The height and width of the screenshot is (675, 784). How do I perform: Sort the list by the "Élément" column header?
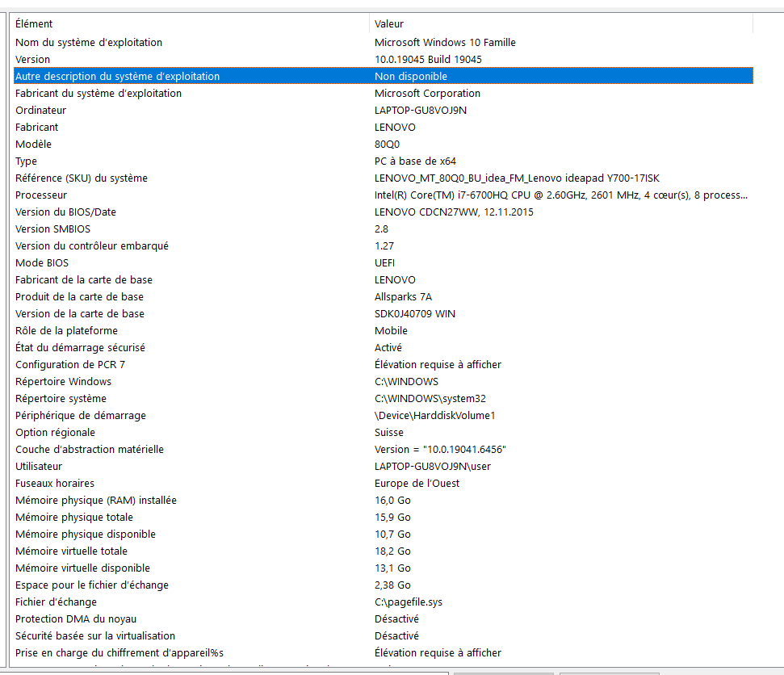tap(191, 23)
